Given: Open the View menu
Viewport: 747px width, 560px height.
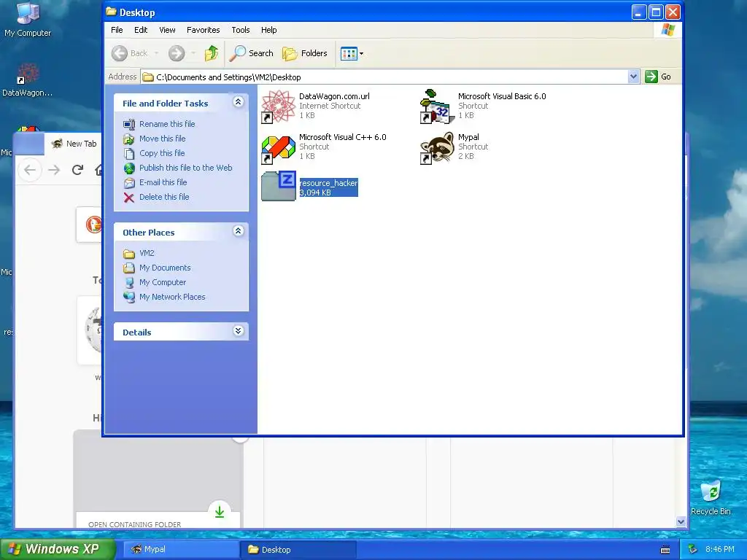Looking at the screenshot, I should pos(167,30).
